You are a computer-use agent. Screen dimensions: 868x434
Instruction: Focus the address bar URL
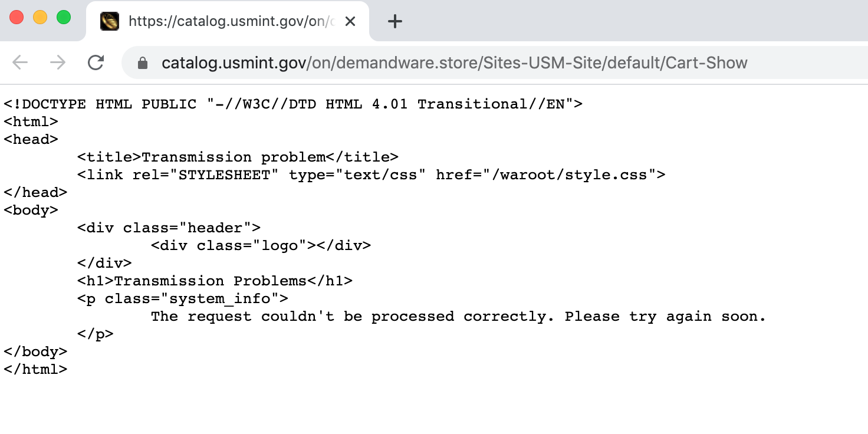(455, 63)
